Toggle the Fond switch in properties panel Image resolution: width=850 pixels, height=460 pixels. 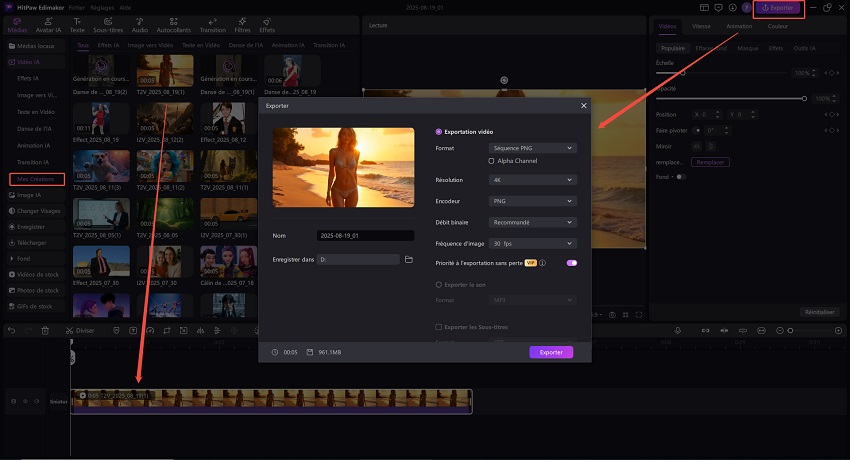point(681,177)
